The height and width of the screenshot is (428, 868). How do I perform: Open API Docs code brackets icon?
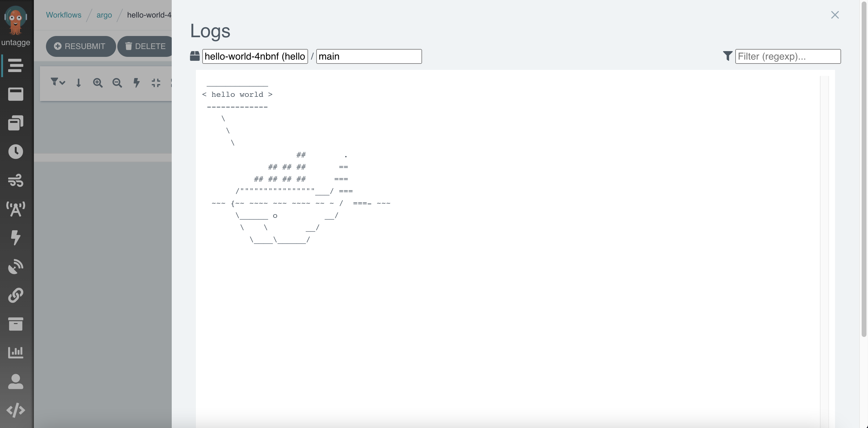tap(15, 410)
